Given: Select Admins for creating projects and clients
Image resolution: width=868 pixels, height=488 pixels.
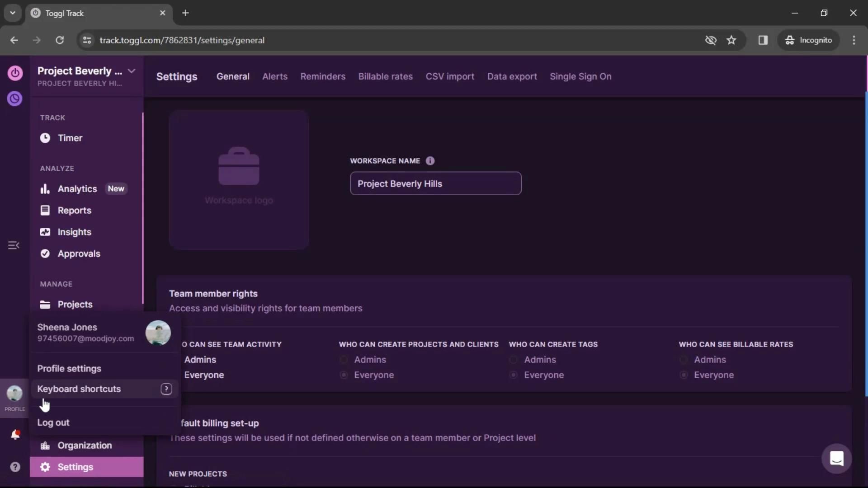Looking at the screenshot, I should (344, 360).
